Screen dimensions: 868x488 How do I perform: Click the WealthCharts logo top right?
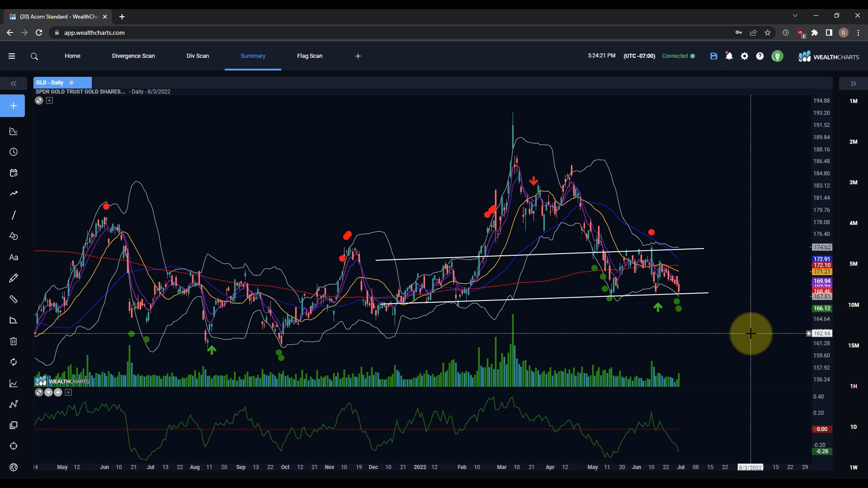tap(829, 56)
